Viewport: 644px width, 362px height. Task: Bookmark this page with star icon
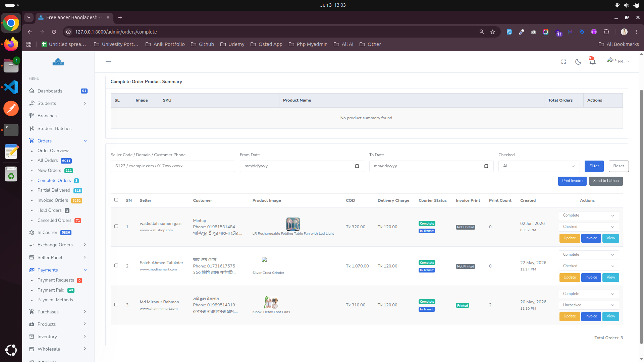pyautogui.click(x=493, y=32)
